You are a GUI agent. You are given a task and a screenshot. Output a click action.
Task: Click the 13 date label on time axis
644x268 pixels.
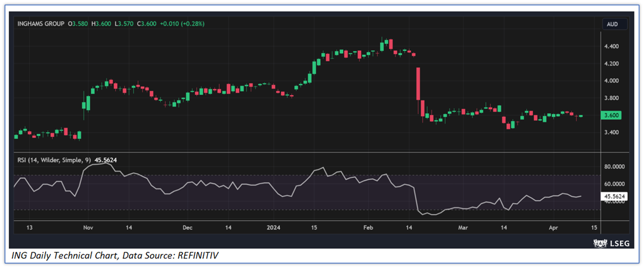tap(29, 227)
